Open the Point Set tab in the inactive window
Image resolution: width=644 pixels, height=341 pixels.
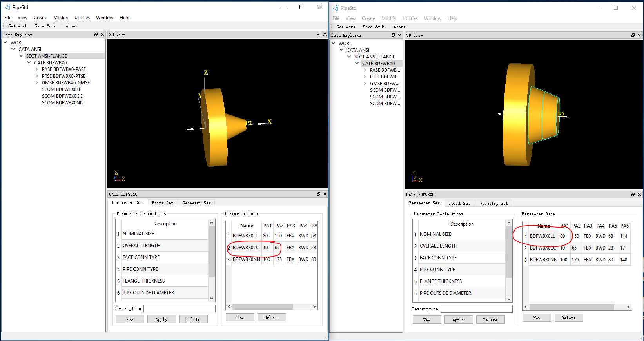coord(459,203)
